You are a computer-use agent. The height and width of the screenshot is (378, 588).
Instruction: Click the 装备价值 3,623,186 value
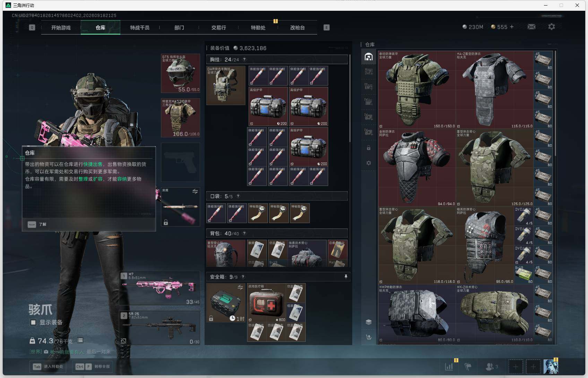coord(249,48)
